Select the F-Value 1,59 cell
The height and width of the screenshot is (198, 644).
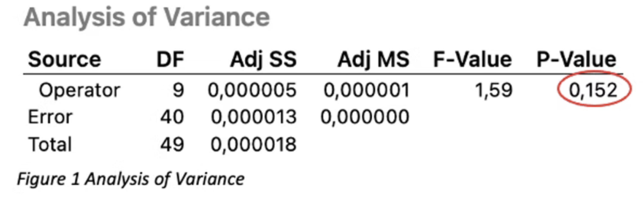[494, 91]
